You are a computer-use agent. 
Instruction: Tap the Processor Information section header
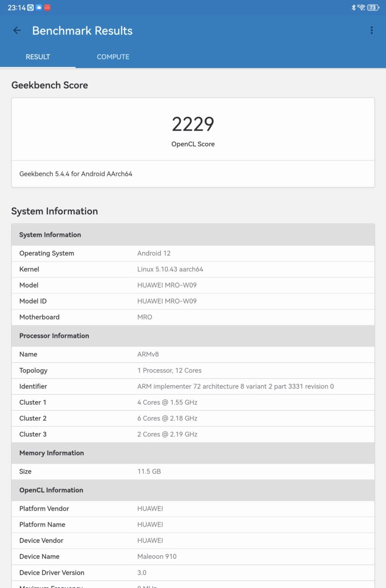coord(193,336)
